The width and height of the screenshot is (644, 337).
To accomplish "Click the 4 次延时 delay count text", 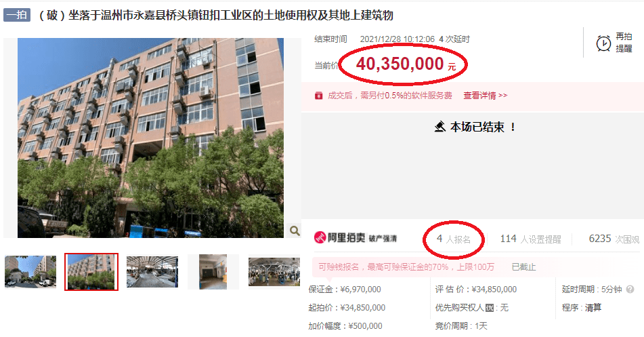I will tap(454, 39).
